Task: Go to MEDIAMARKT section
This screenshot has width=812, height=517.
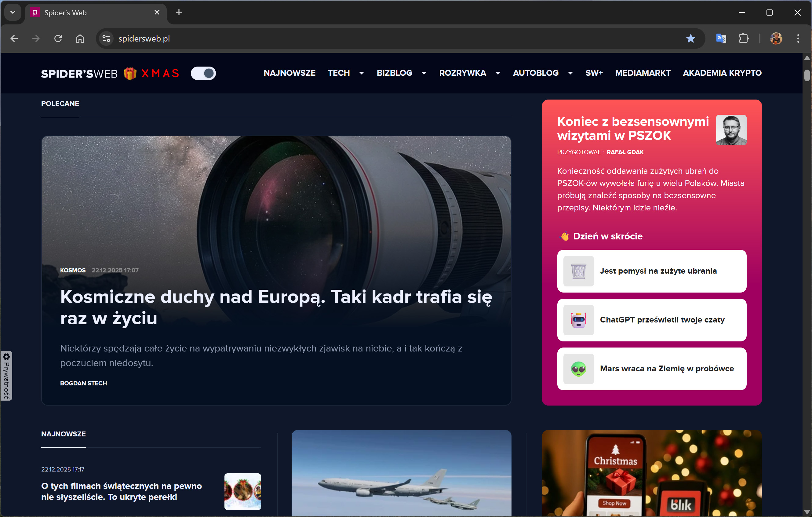Action: [x=643, y=73]
